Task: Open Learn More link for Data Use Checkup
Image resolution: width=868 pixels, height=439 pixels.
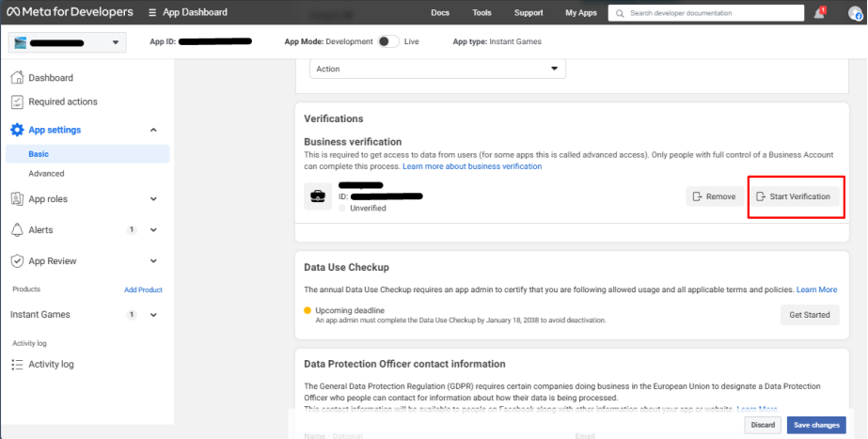Action: [x=816, y=290]
